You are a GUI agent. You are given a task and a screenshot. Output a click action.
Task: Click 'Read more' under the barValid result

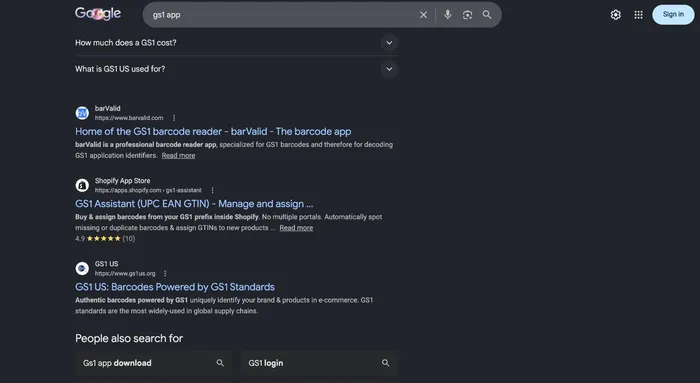(178, 155)
